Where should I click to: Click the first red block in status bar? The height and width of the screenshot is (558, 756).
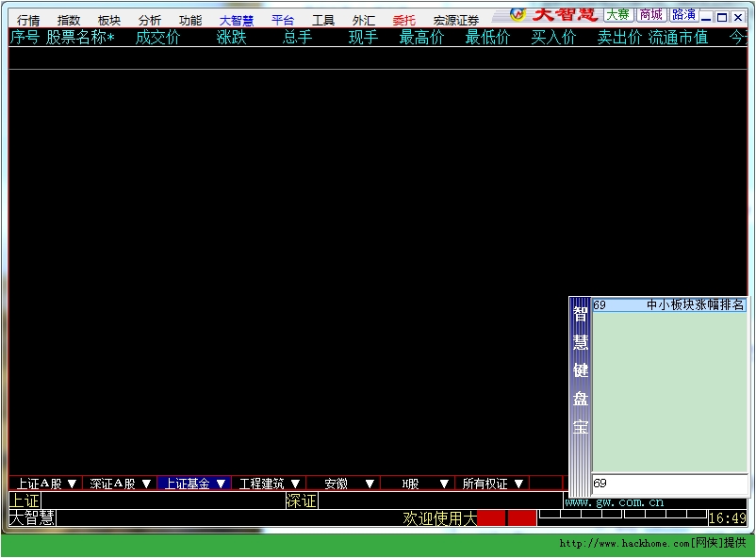pos(491,517)
